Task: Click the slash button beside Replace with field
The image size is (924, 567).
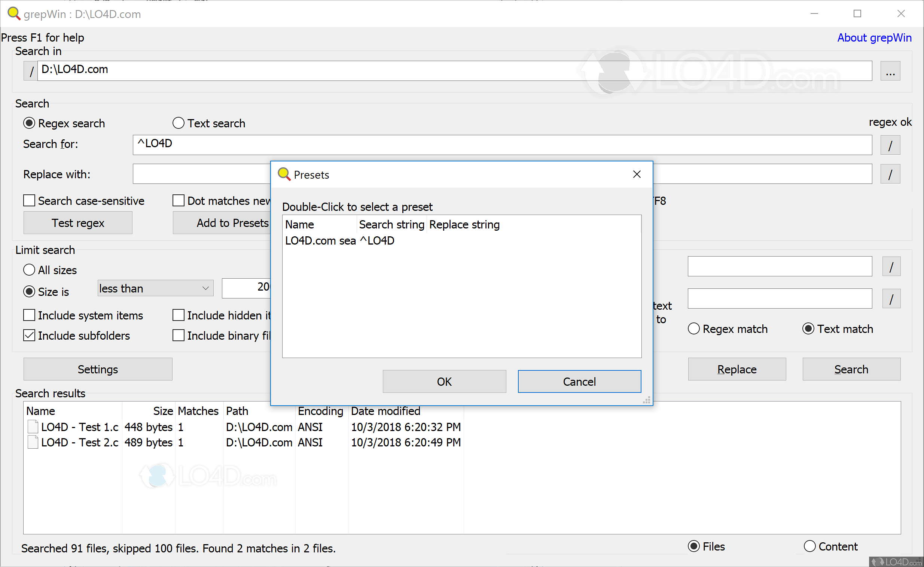Action: [x=890, y=174]
